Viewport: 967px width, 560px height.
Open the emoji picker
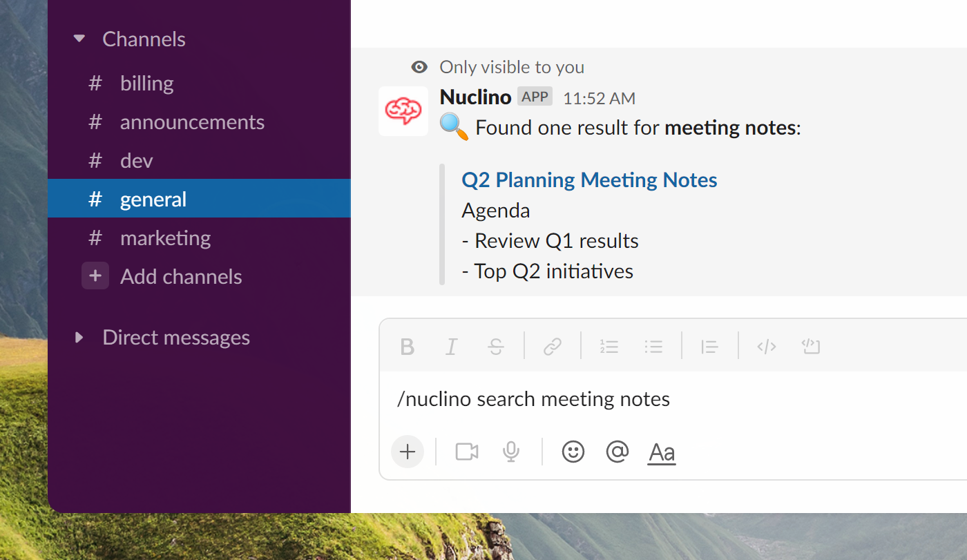pos(573,452)
